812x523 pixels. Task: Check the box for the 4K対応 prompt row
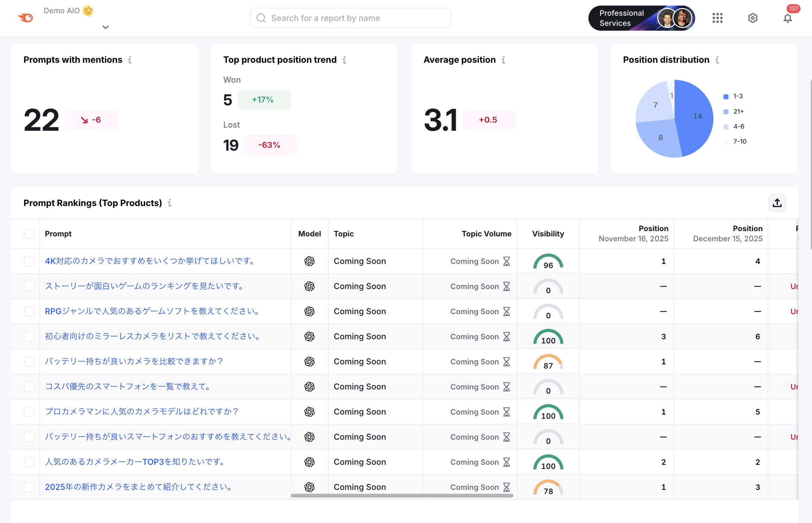pyautogui.click(x=29, y=261)
